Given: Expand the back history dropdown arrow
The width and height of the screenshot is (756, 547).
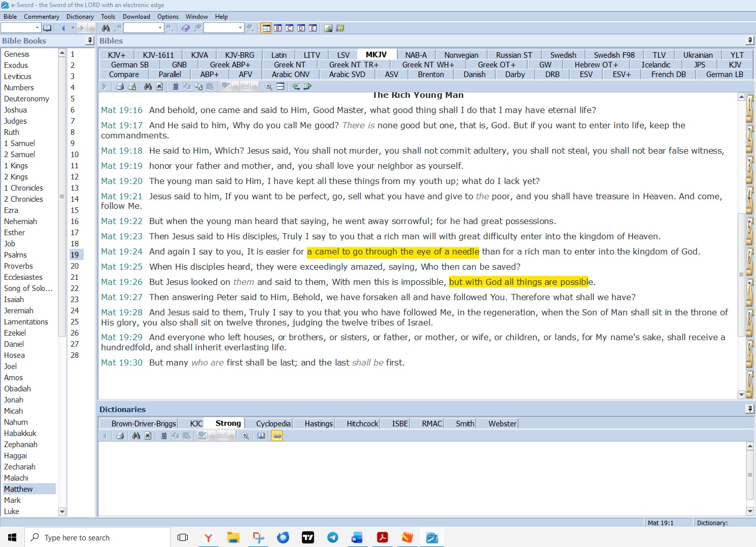Looking at the screenshot, I should (x=73, y=28).
